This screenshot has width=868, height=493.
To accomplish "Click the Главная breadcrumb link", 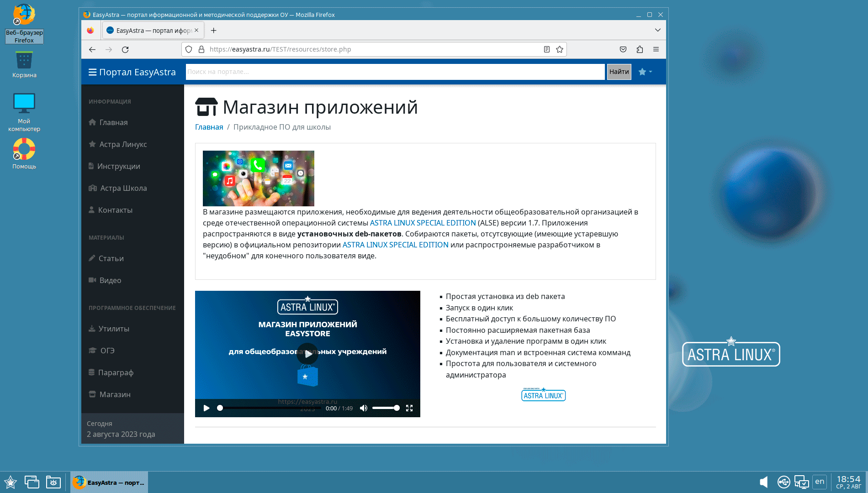I will click(209, 127).
